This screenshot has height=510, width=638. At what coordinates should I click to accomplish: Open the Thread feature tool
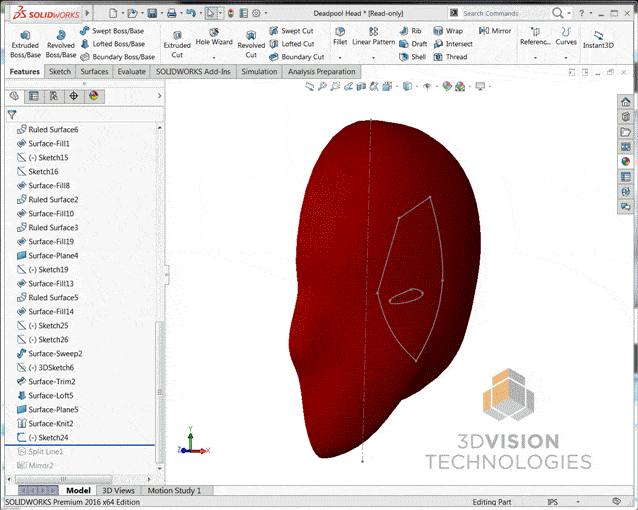point(450,57)
